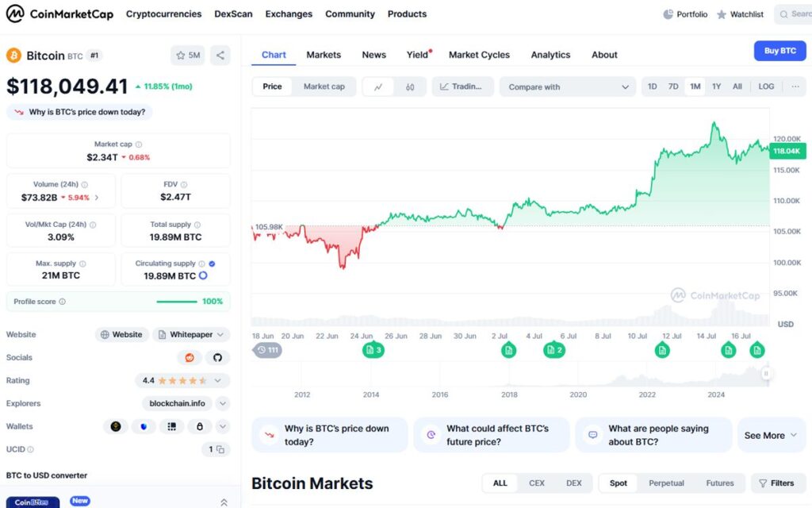Open Watchlist star icon in header
Viewport: 812px width, 508px height.
pyautogui.click(x=722, y=14)
